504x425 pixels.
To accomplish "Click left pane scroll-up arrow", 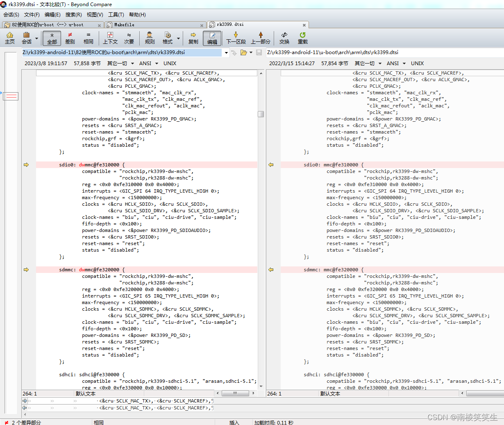I will 261,73.
